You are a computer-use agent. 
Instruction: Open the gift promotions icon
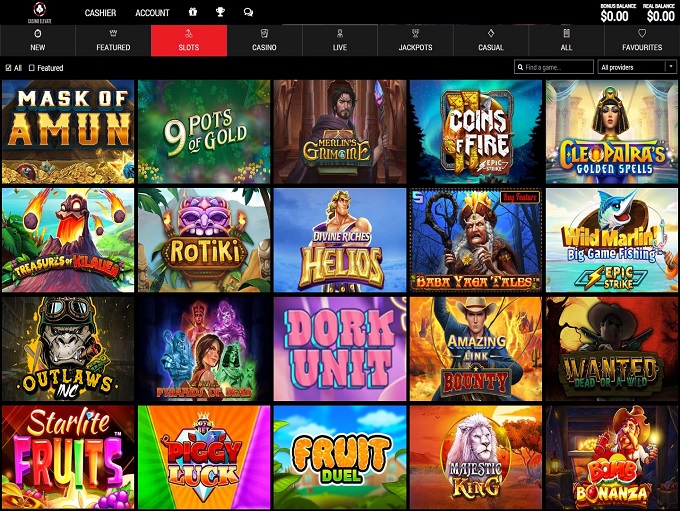(x=193, y=13)
